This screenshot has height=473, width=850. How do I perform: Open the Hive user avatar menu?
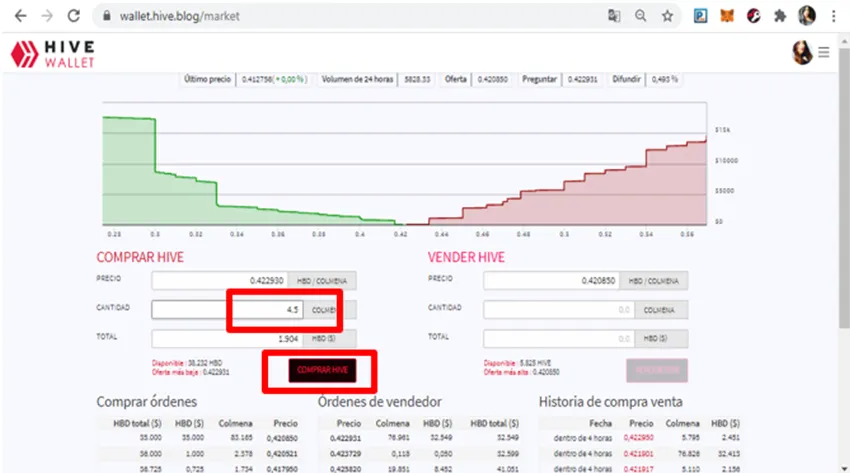point(802,53)
